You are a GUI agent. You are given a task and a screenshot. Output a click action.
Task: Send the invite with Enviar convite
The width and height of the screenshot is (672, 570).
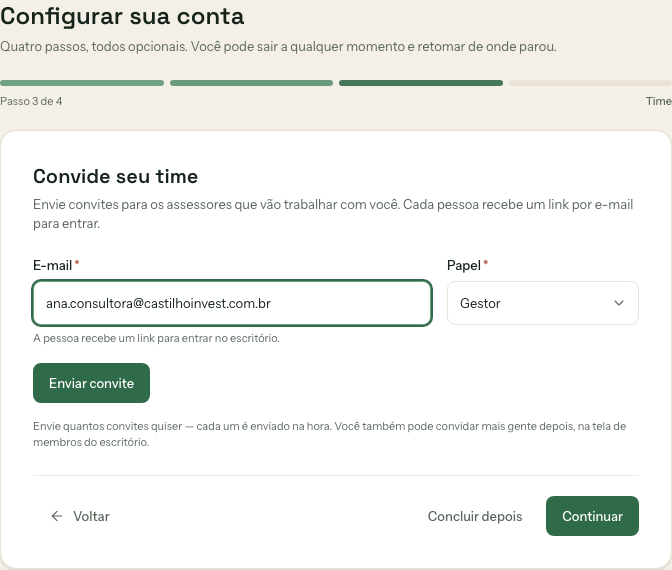click(x=91, y=383)
